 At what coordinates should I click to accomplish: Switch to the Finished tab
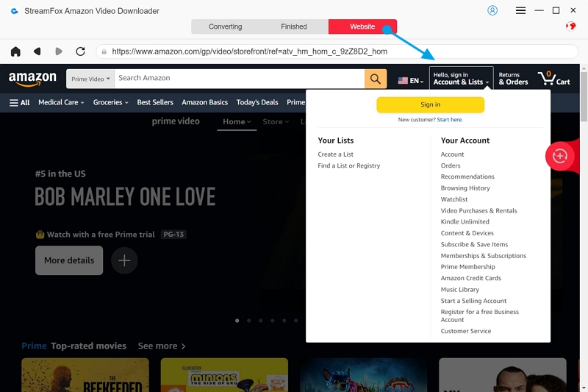tap(293, 26)
